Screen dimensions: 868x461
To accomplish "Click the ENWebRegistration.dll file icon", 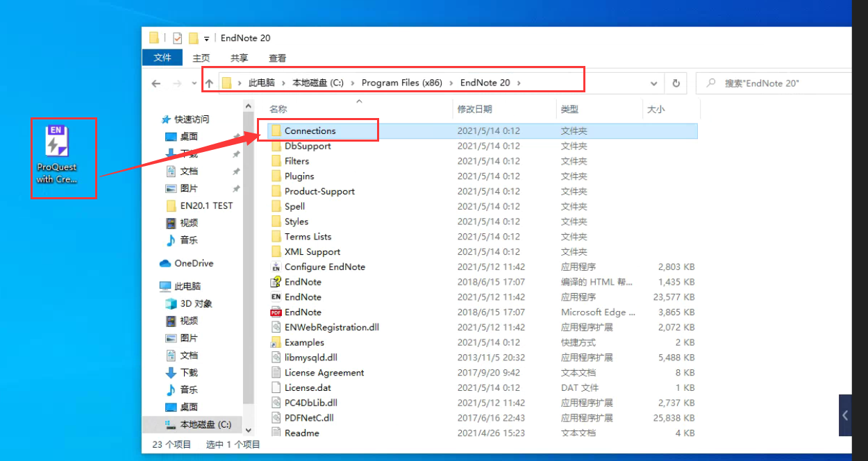I will pyautogui.click(x=276, y=328).
